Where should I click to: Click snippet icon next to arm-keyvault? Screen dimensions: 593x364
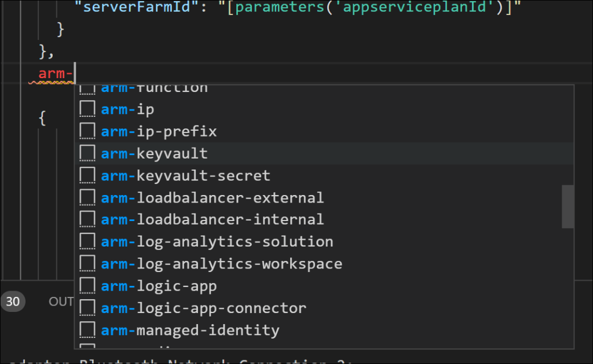pyautogui.click(x=87, y=153)
